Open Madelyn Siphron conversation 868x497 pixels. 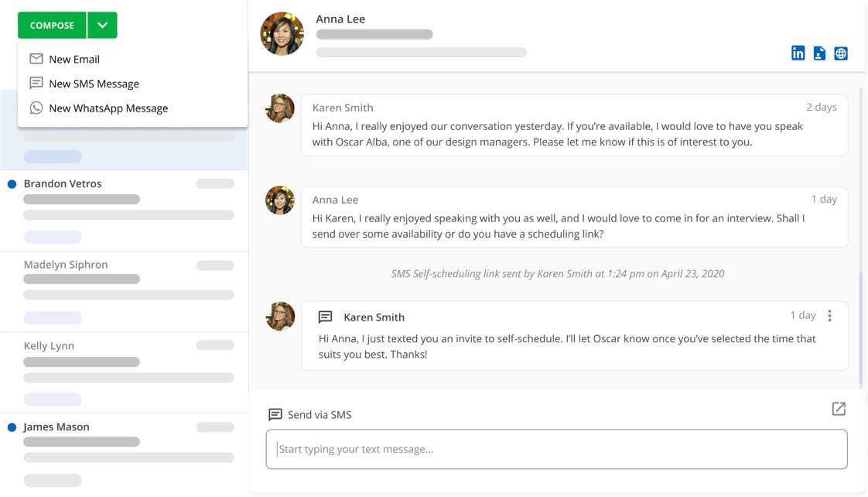66,265
